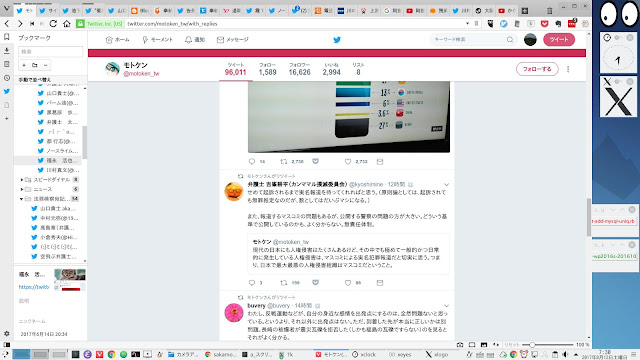Send chart tweet via direct message
Screen dimensions: 640x360
tap(380, 162)
